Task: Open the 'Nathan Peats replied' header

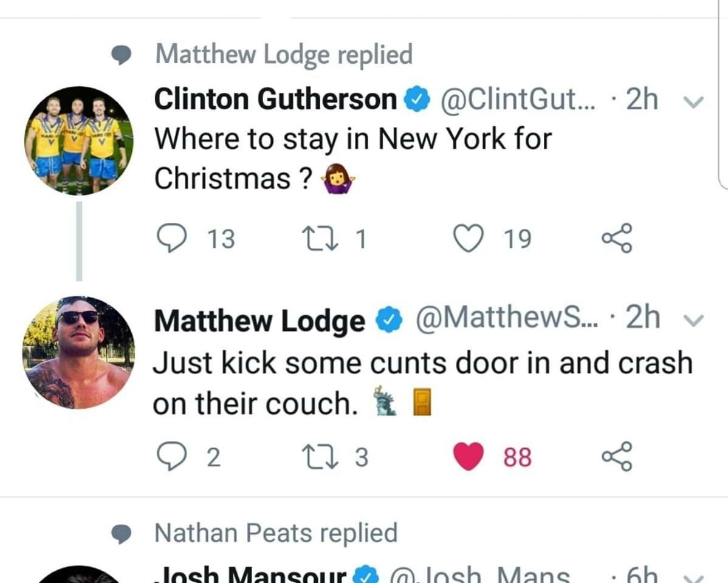Action: pyautogui.click(x=276, y=533)
